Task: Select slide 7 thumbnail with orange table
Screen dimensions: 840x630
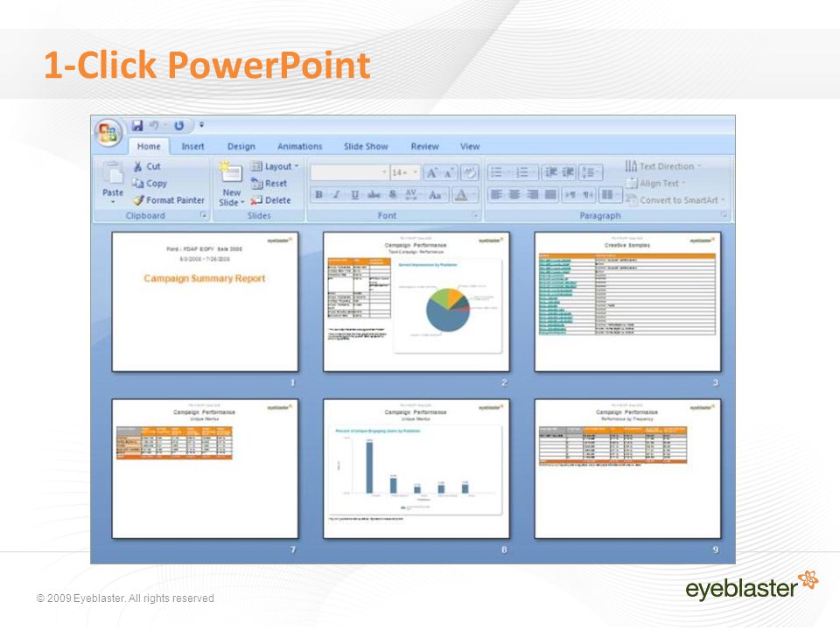Action: coord(205,469)
